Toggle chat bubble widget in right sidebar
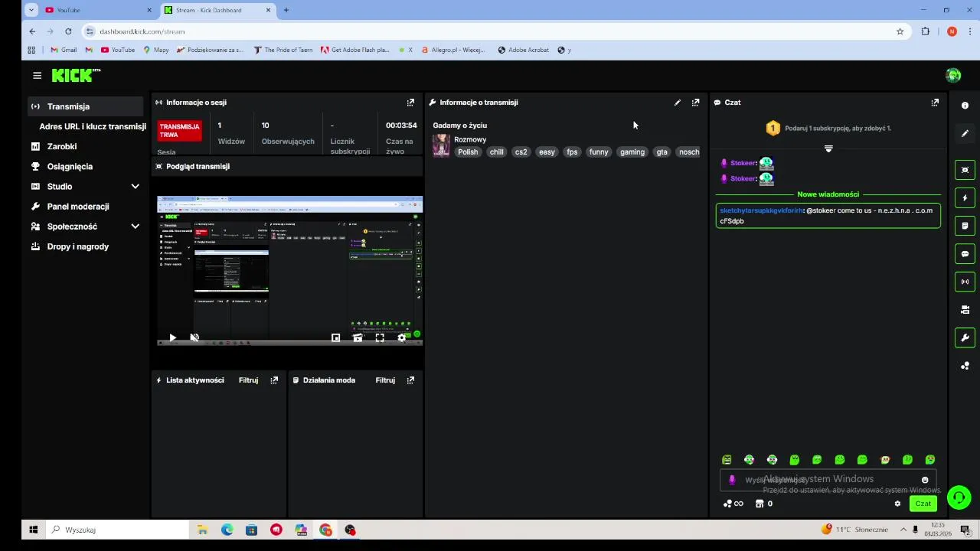This screenshot has height=551, width=980. click(965, 253)
